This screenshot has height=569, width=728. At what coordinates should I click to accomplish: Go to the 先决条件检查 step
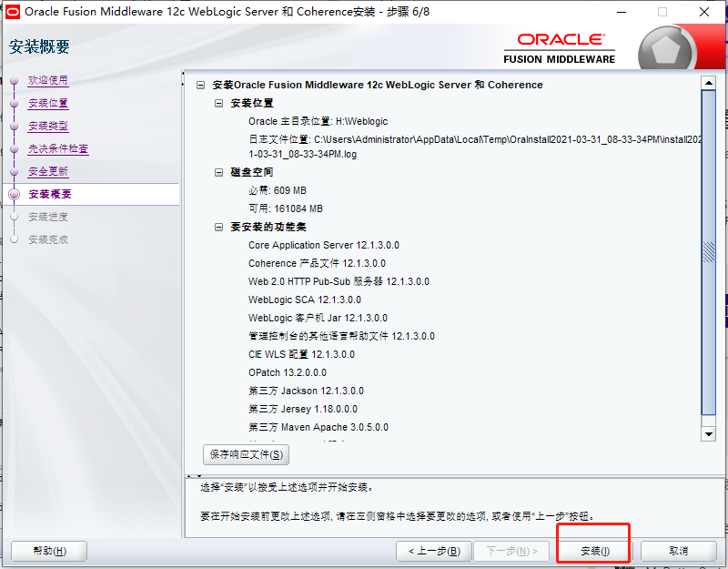pyautogui.click(x=58, y=148)
